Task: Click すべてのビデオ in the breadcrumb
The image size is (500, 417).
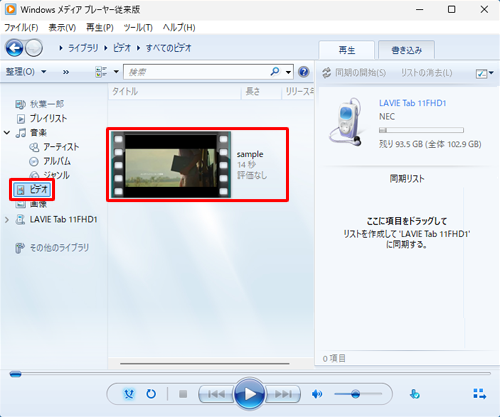Action: tap(169, 48)
